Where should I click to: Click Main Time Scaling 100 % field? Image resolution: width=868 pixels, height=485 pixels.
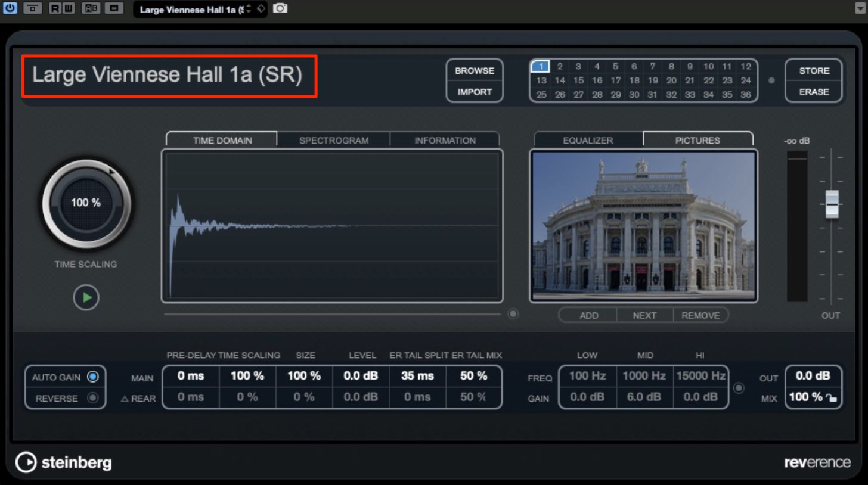(247, 376)
